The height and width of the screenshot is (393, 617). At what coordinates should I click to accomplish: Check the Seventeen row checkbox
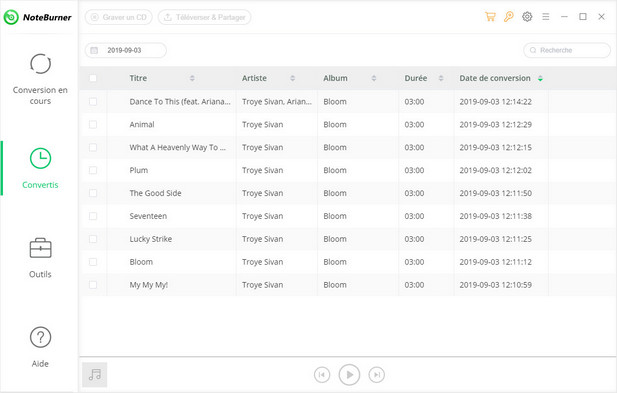93,216
